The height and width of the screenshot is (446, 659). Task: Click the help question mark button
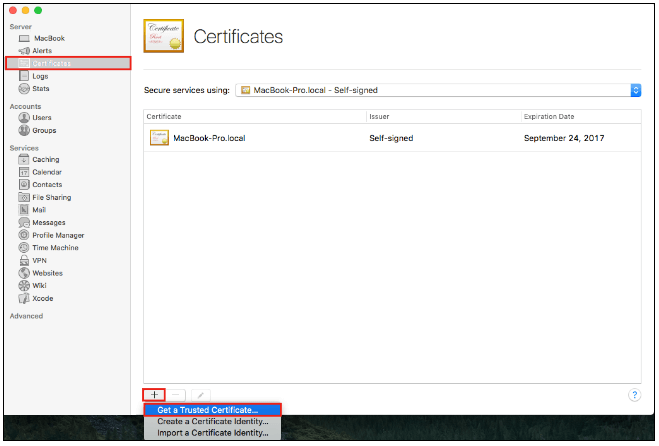pyautogui.click(x=634, y=395)
